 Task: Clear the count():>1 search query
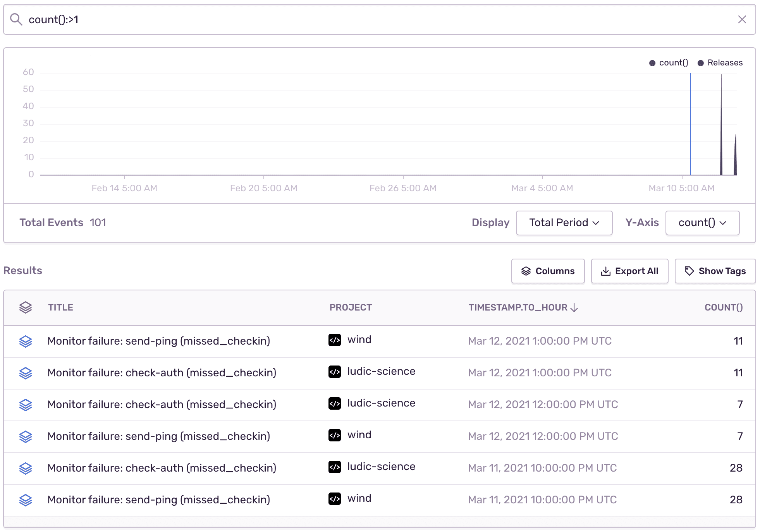(x=742, y=19)
